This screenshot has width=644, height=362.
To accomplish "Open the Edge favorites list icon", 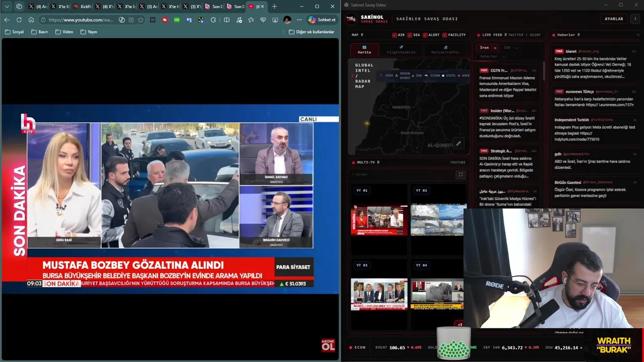I will pyautogui.click(x=251, y=20).
